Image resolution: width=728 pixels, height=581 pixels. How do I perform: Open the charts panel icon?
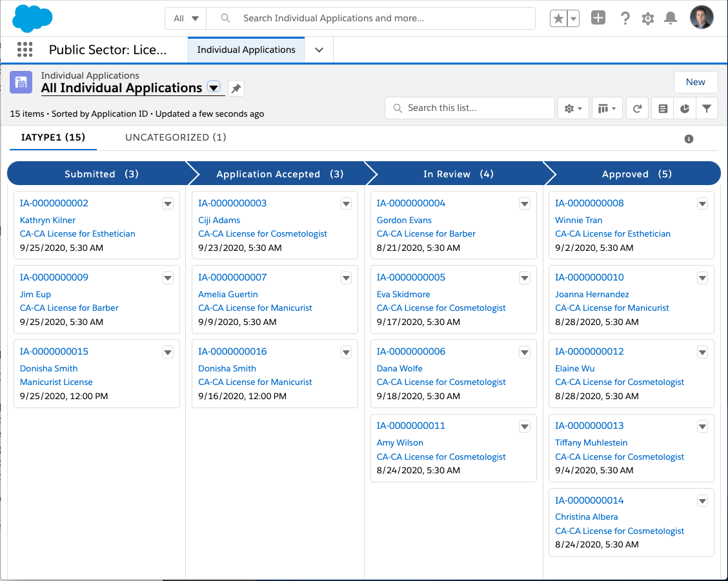(x=685, y=108)
